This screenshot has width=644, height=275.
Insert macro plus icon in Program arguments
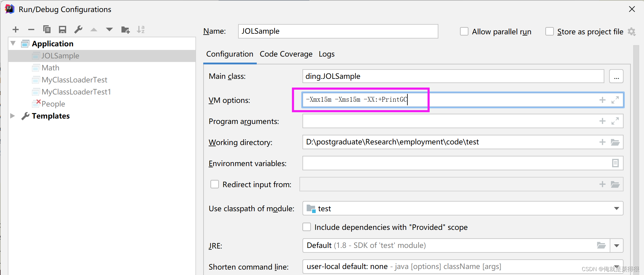pos(603,121)
